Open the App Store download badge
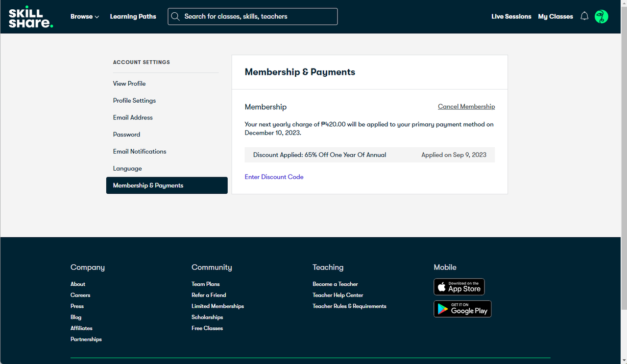Image resolution: width=627 pixels, height=364 pixels. tap(459, 287)
